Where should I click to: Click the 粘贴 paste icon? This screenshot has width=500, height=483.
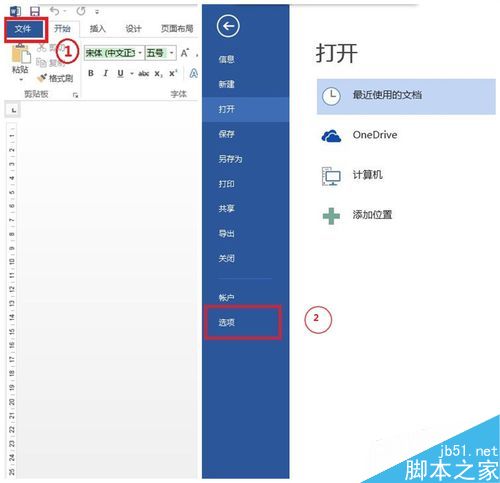tap(21, 53)
